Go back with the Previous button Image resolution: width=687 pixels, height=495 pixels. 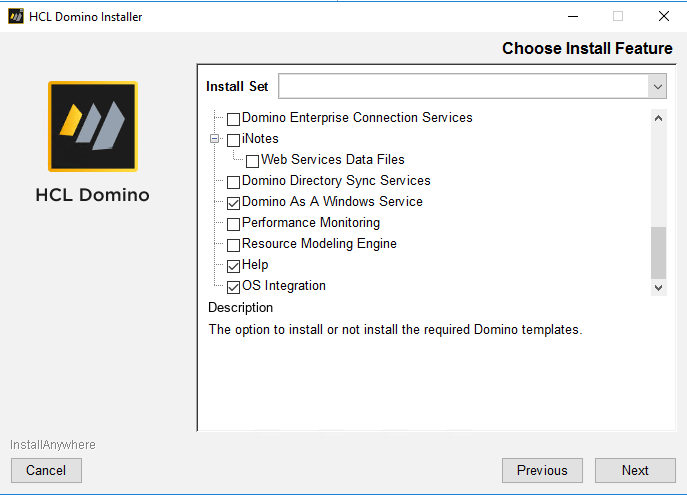pyautogui.click(x=542, y=470)
